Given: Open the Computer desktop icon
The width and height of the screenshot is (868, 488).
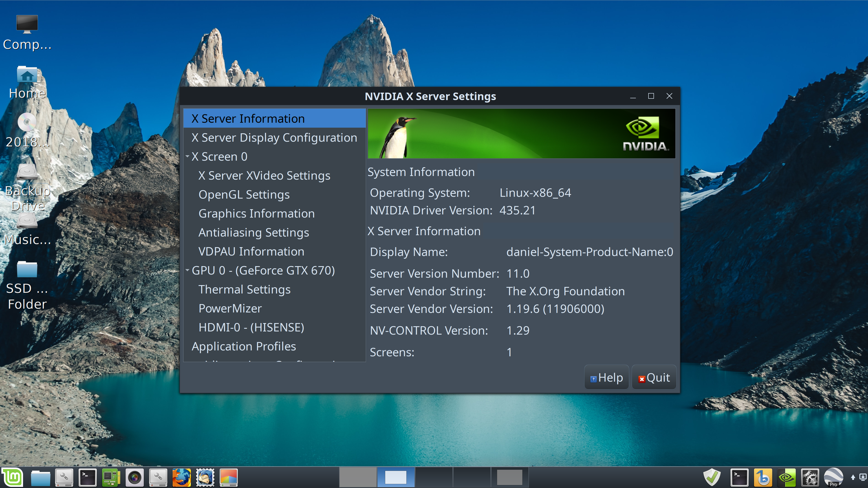Looking at the screenshot, I should (x=27, y=33).
